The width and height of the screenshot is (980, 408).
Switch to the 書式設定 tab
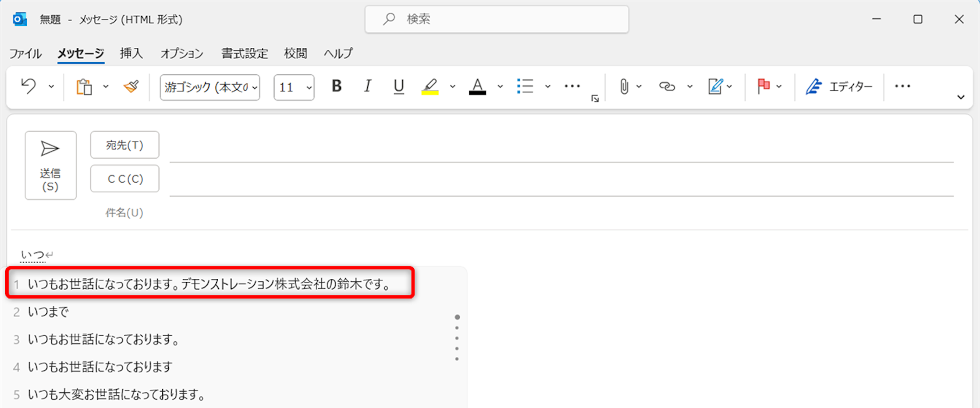click(244, 53)
